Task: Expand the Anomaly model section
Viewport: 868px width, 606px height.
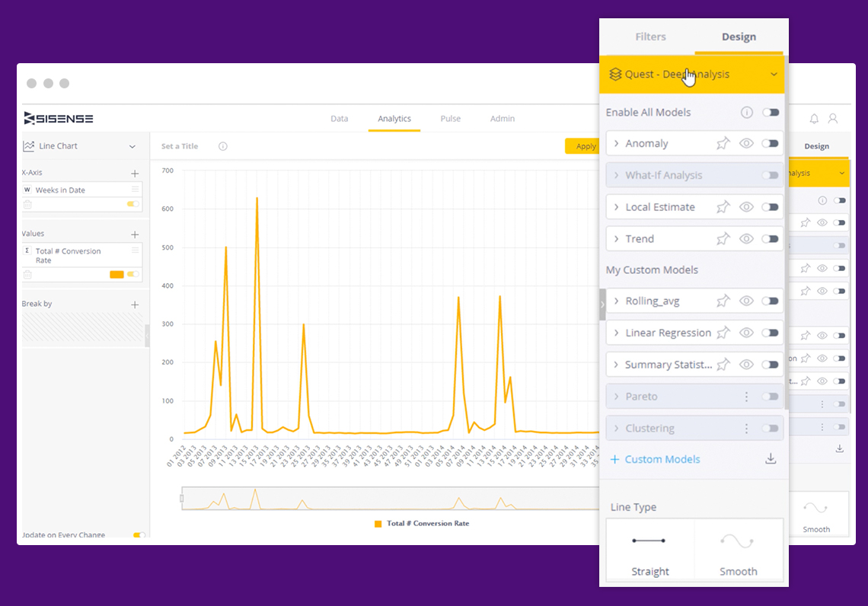Action: (617, 144)
